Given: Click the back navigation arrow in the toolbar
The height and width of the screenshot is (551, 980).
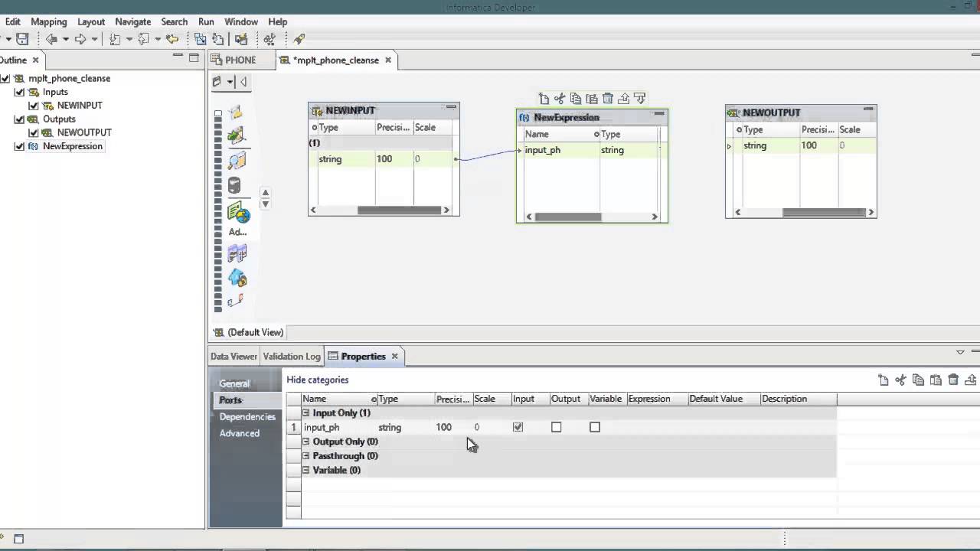Looking at the screenshot, I should (51, 39).
